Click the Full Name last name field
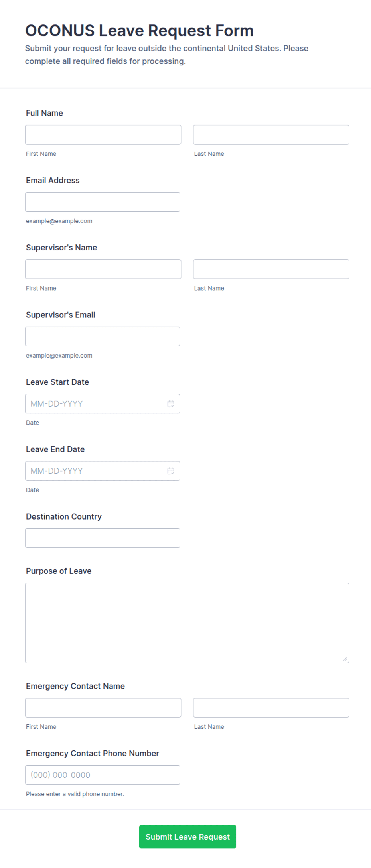Image resolution: width=371 pixels, height=868 pixels. tap(271, 135)
